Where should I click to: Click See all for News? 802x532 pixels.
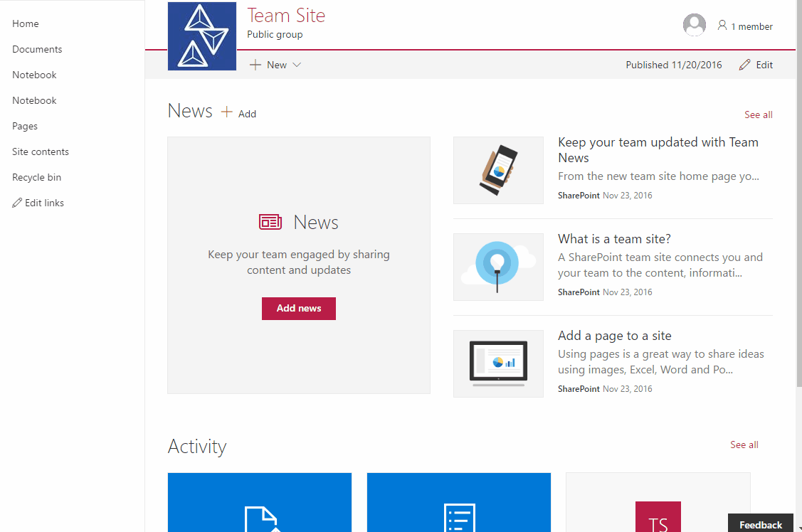[x=758, y=115]
